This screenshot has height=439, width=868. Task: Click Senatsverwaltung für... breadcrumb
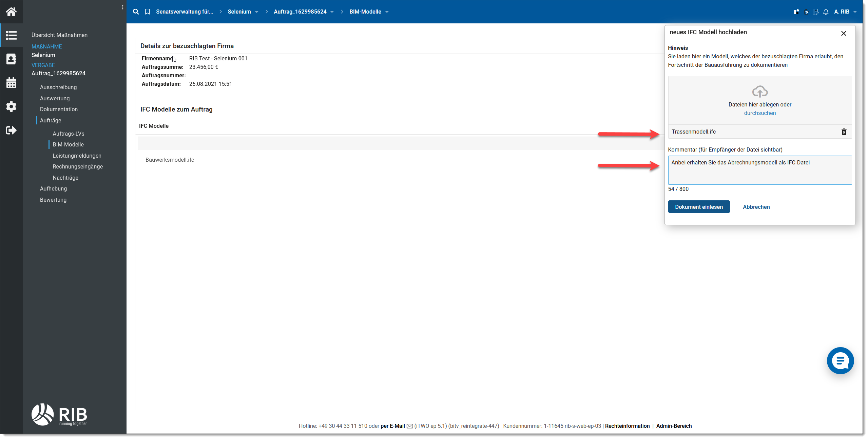(x=185, y=12)
